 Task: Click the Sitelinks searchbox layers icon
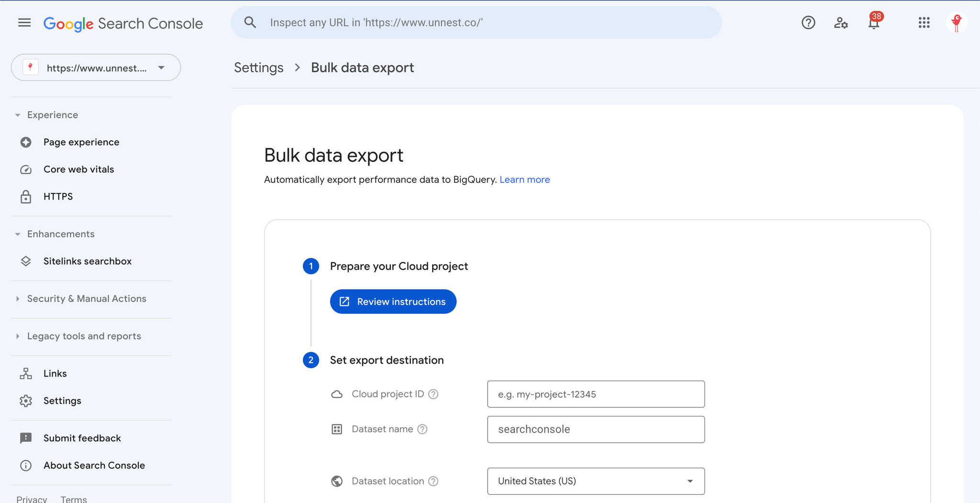tap(26, 261)
